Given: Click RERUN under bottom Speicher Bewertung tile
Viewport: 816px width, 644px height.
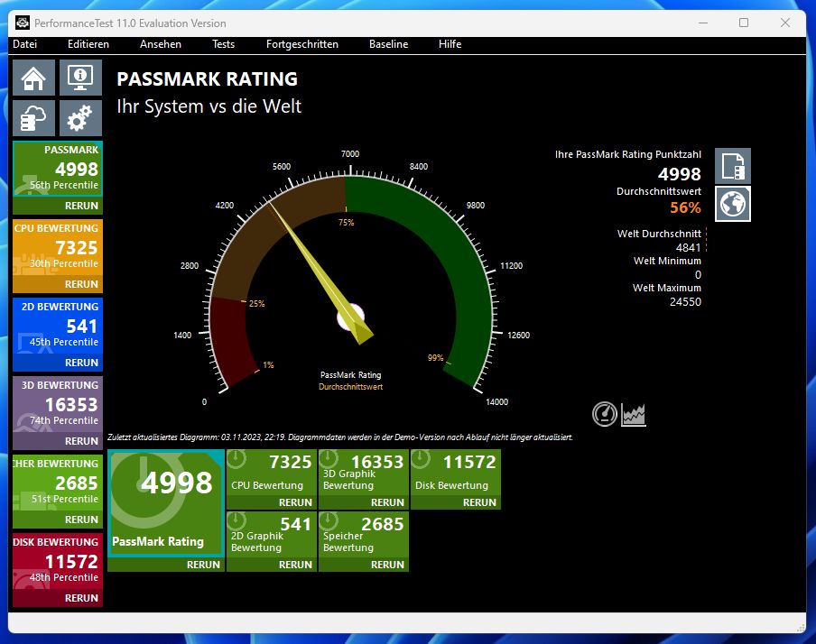Looking at the screenshot, I should click(363, 565).
